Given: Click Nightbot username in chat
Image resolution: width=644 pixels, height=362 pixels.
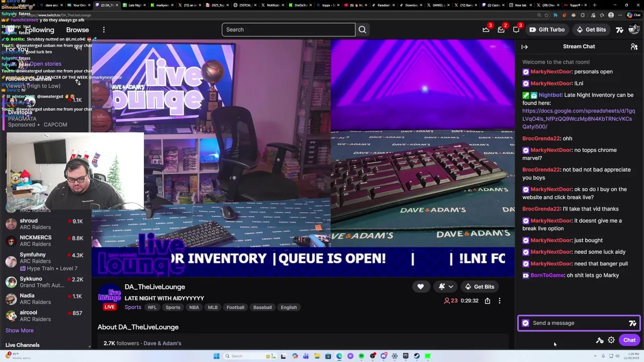Looking at the screenshot, I should 550,95.
